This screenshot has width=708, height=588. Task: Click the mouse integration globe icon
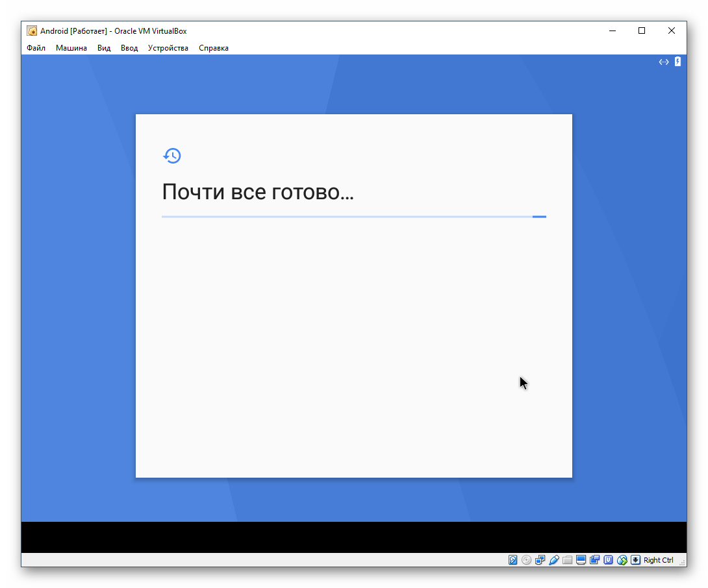tap(622, 560)
